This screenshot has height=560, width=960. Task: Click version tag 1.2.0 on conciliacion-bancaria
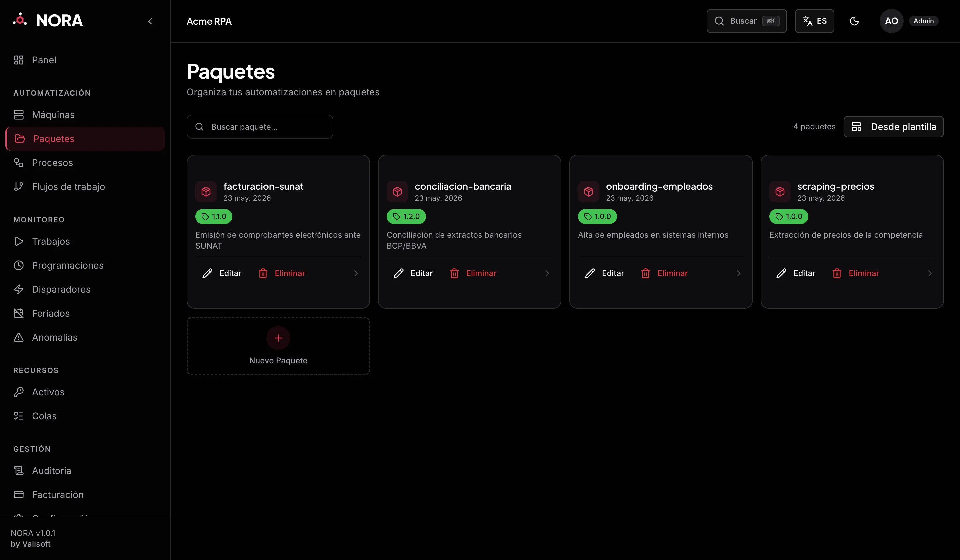pos(406,216)
